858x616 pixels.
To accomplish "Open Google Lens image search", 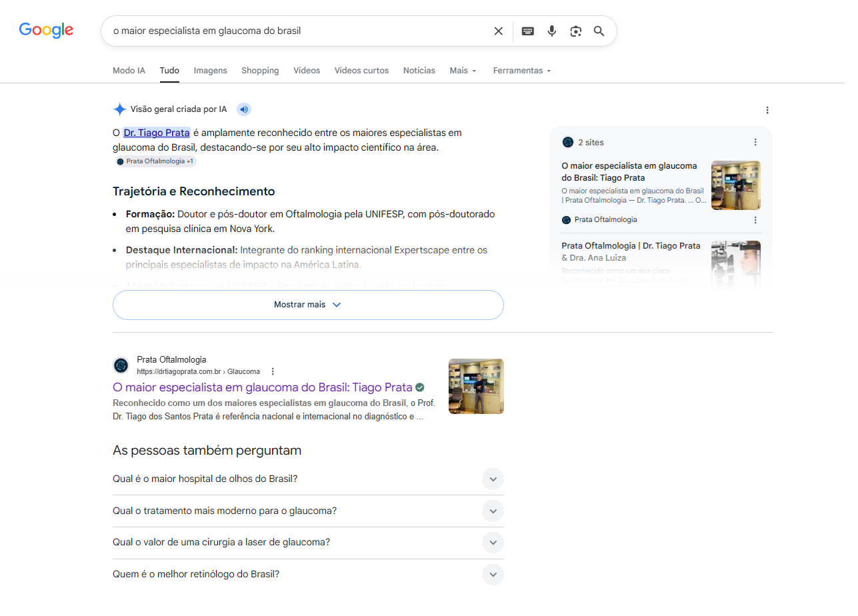I will tap(575, 31).
